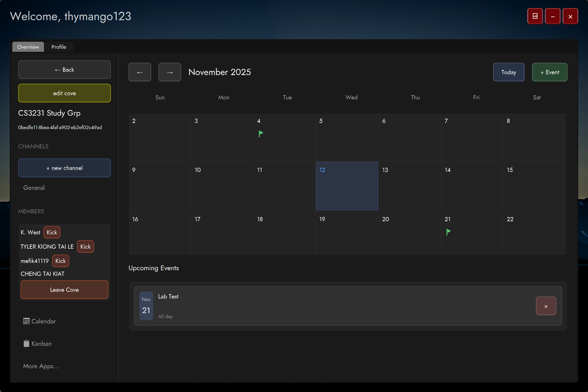
Task: Go to next month with right arrow
Action: [170, 72]
